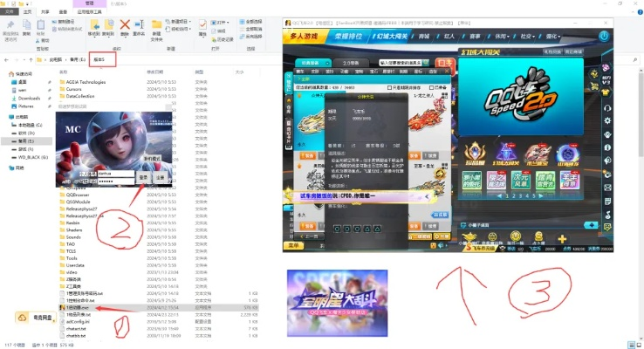Click the Move to icon in ribbon
The image size is (644, 349).
[x=94, y=24]
